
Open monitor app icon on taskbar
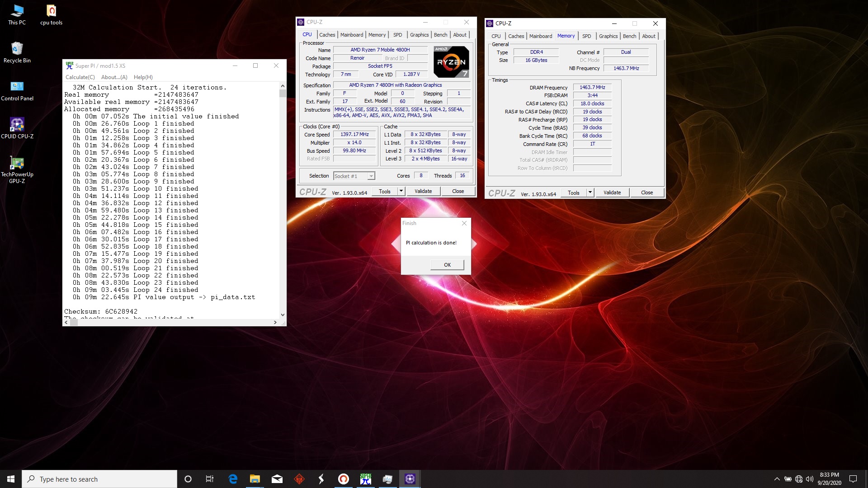(388, 479)
